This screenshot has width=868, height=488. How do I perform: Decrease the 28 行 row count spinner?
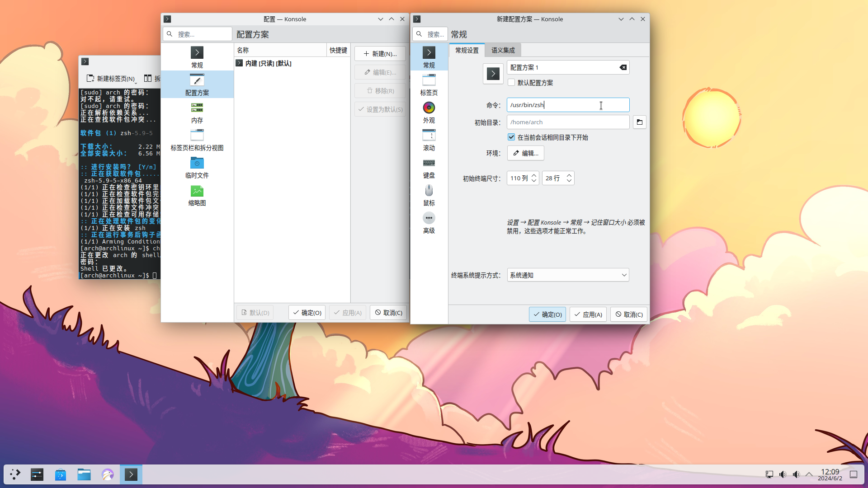[x=569, y=181]
